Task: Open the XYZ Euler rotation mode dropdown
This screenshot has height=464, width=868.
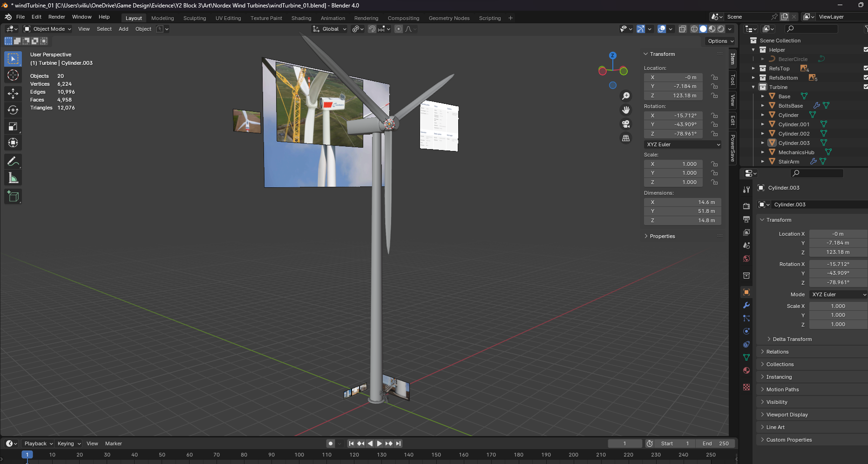Action: (683, 144)
